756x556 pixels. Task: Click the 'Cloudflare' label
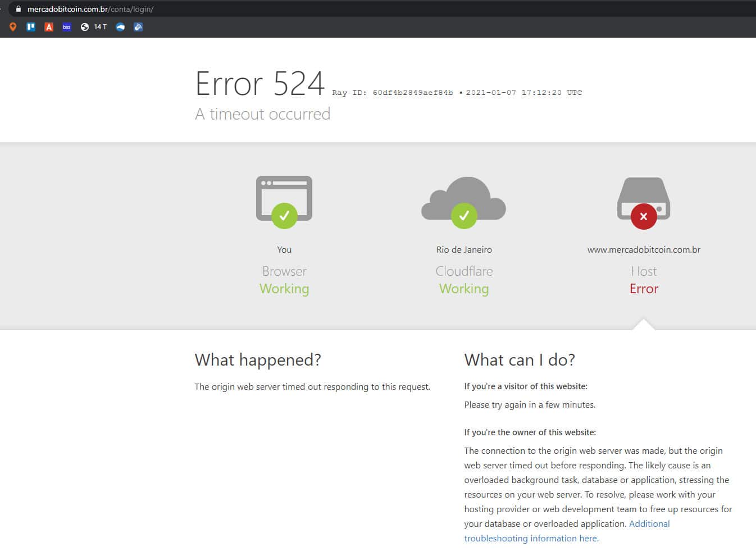tap(464, 271)
